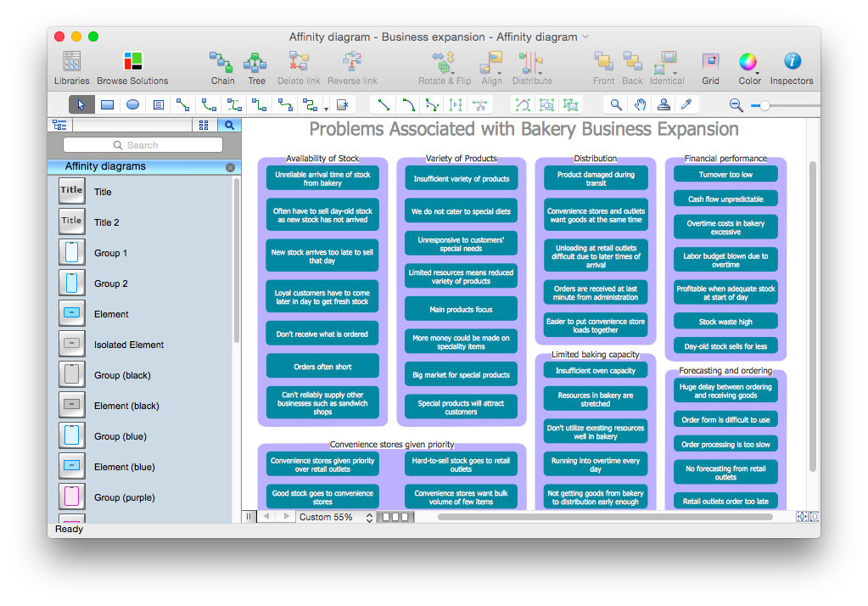
Task: Choose the Element (blue) shape
Action: [x=72, y=467]
